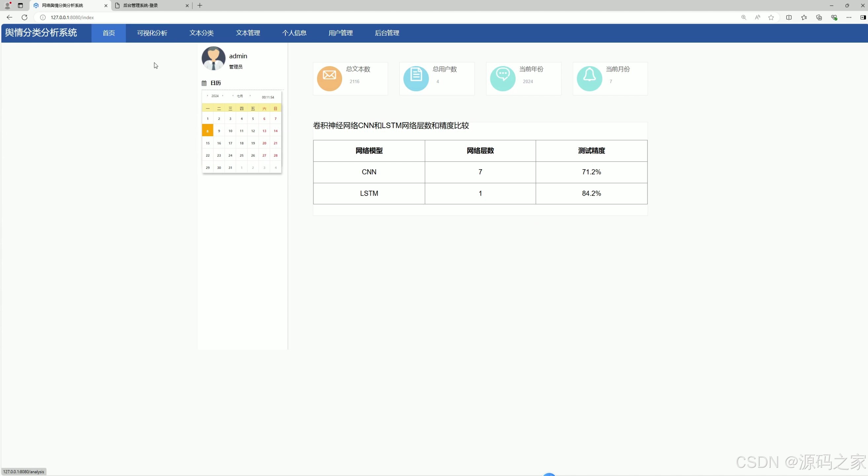
Task: Click the blue document total-users icon
Action: click(416, 78)
